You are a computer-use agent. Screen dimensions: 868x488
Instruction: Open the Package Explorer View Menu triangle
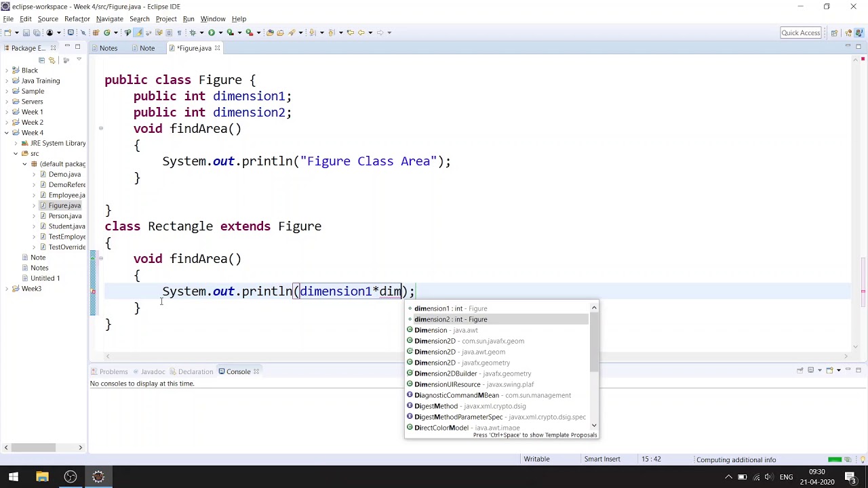click(x=79, y=60)
